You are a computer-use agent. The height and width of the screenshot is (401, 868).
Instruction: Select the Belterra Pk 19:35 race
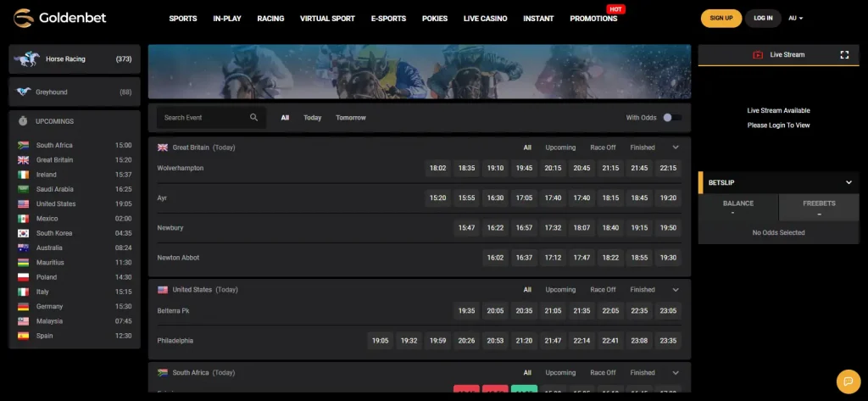click(467, 311)
